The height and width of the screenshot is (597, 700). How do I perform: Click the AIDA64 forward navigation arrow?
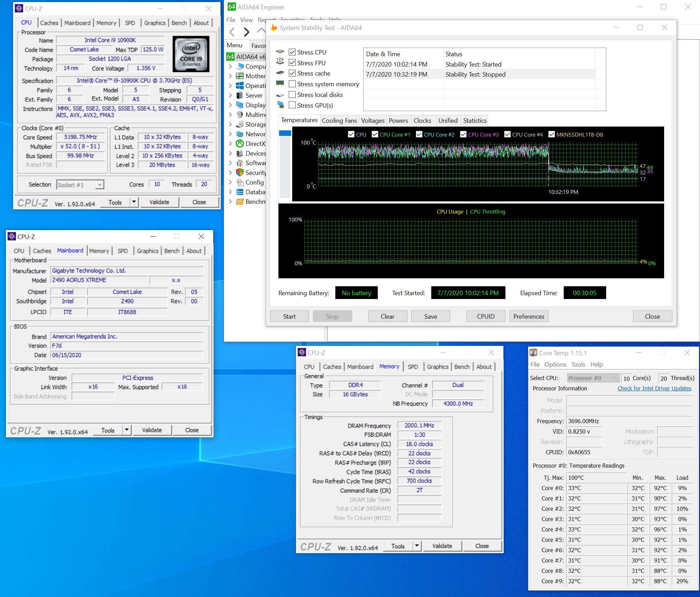click(246, 32)
